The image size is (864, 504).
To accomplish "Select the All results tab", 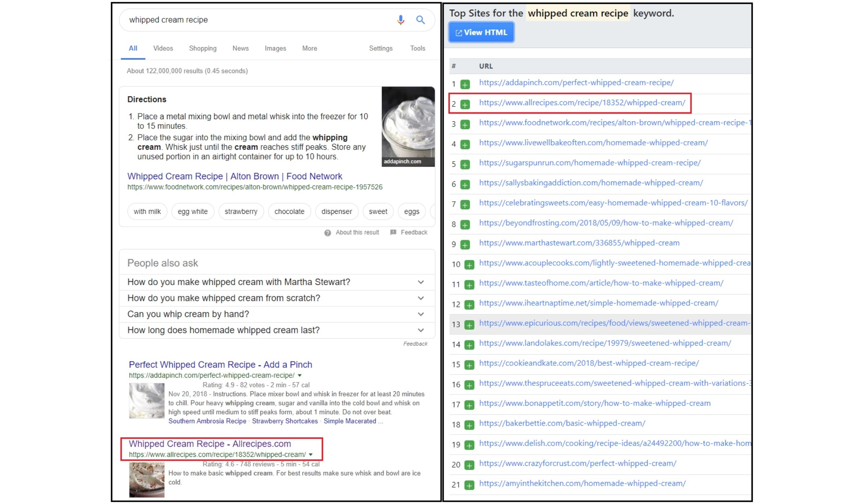I will point(133,48).
